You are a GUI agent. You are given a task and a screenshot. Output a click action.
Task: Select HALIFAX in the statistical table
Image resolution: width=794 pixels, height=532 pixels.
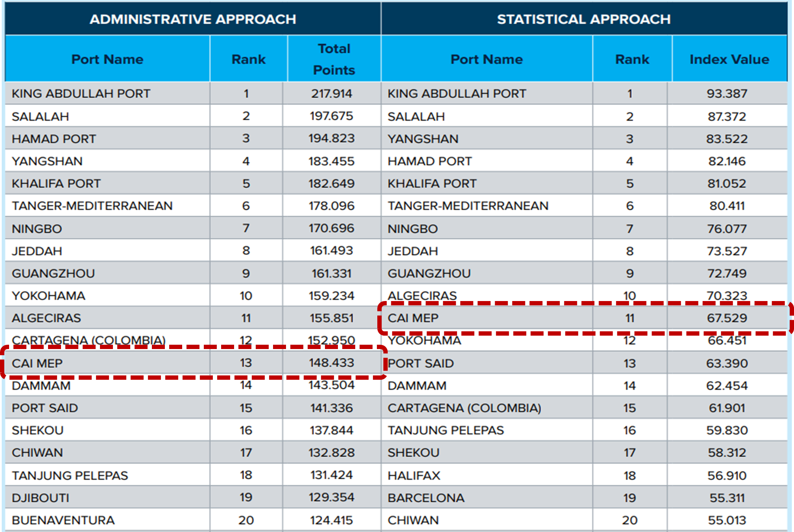click(x=414, y=476)
